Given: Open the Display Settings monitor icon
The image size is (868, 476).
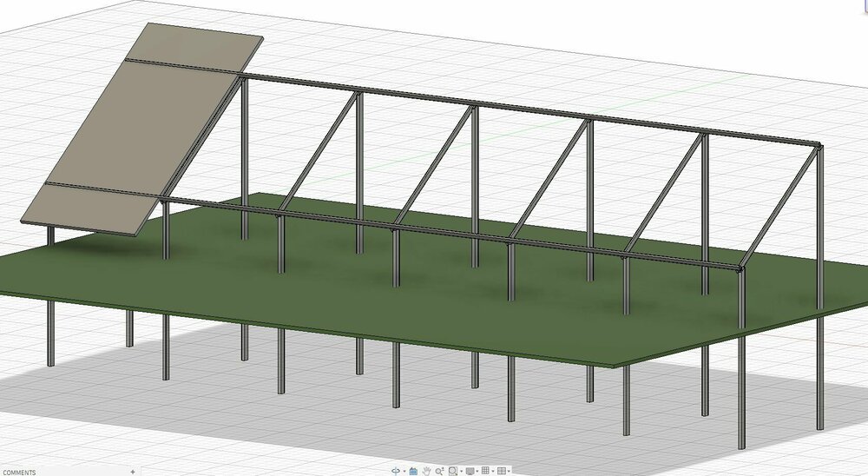Looking at the screenshot, I should coord(470,471).
